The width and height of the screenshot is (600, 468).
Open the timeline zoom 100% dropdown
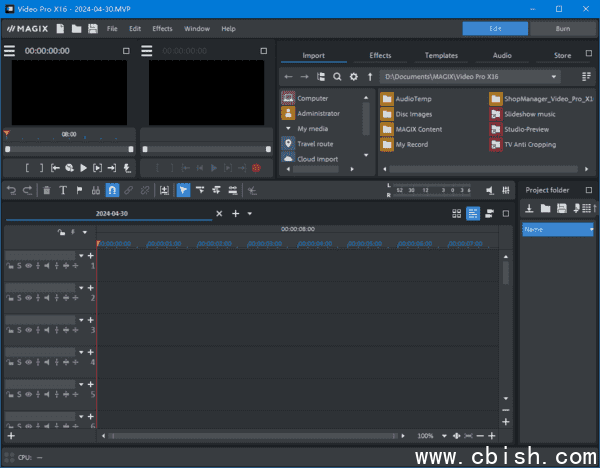pyautogui.click(x=443, y=436)
